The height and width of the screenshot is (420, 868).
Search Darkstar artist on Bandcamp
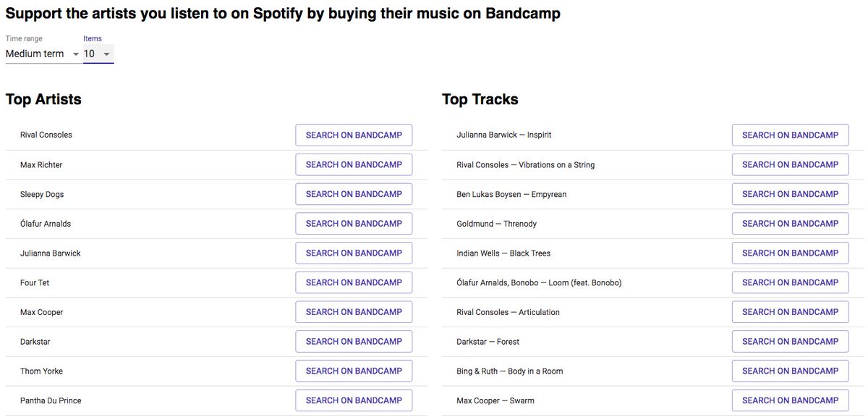(x=354, y=341)
